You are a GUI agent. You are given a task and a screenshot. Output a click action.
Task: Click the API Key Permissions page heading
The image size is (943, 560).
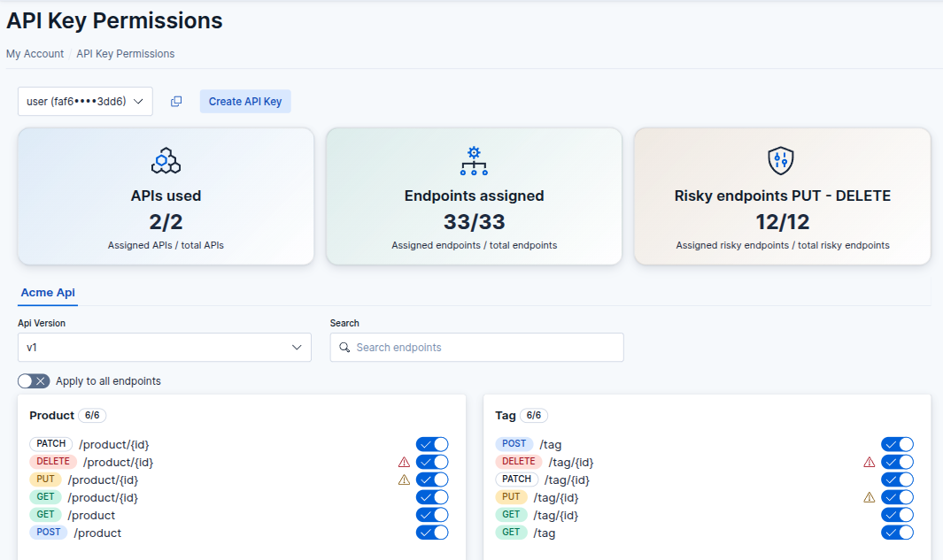point(114,20)
